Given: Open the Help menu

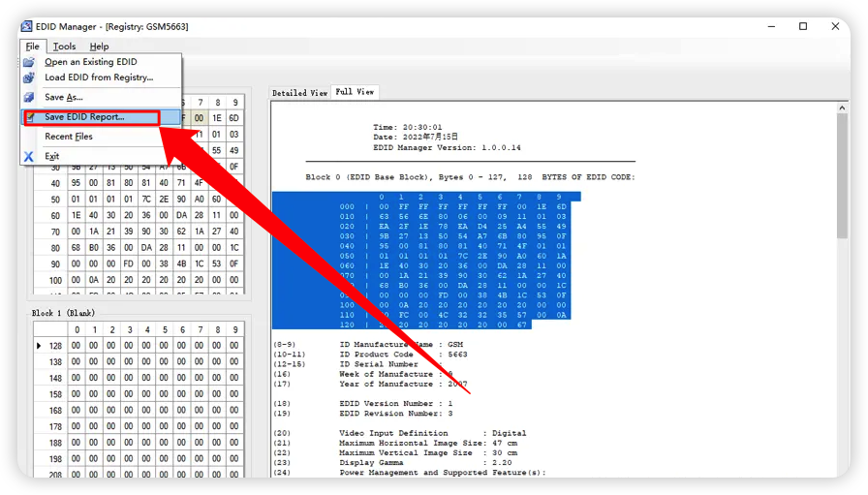Looking at the screenshot, I should (99, 46).
